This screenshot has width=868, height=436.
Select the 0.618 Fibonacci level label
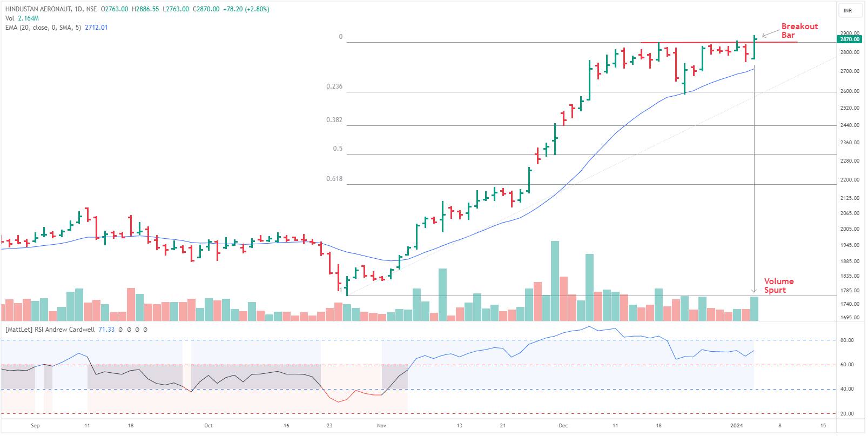tap(334, 179)
